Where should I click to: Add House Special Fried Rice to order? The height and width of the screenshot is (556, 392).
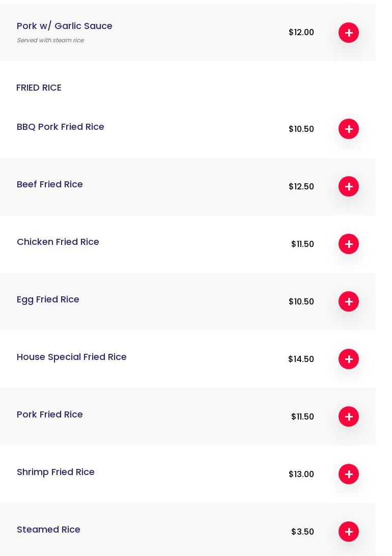click(348, 359)
